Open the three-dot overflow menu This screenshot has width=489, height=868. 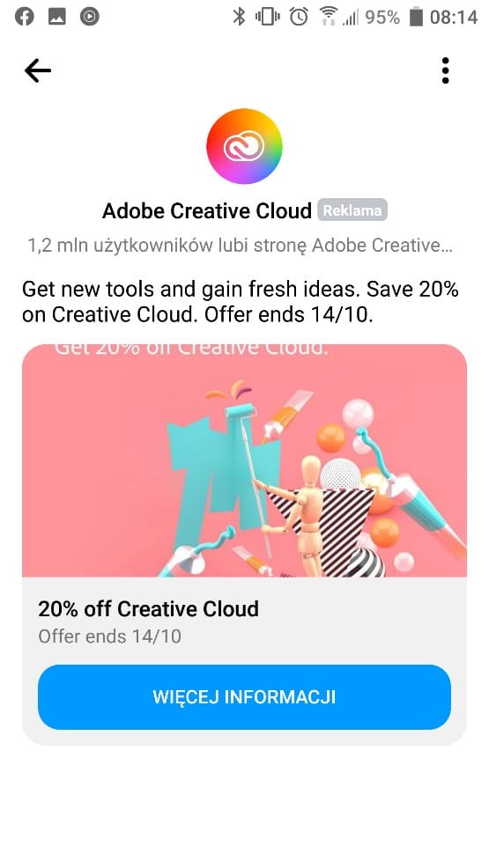445,70
